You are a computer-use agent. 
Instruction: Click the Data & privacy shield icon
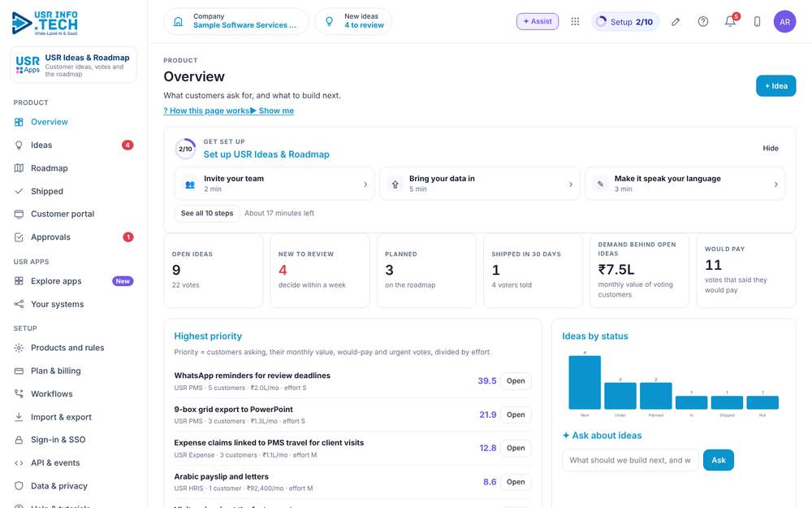click(19, 486)
